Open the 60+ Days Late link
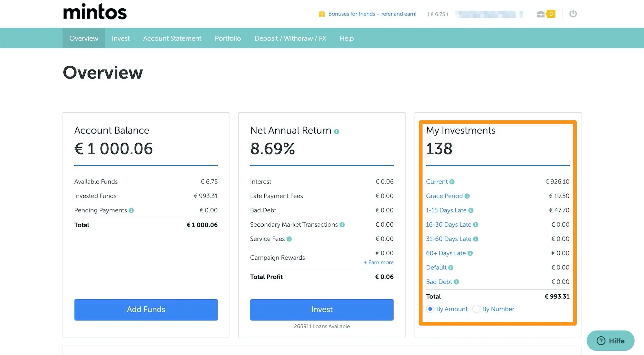 pos(446,253)
